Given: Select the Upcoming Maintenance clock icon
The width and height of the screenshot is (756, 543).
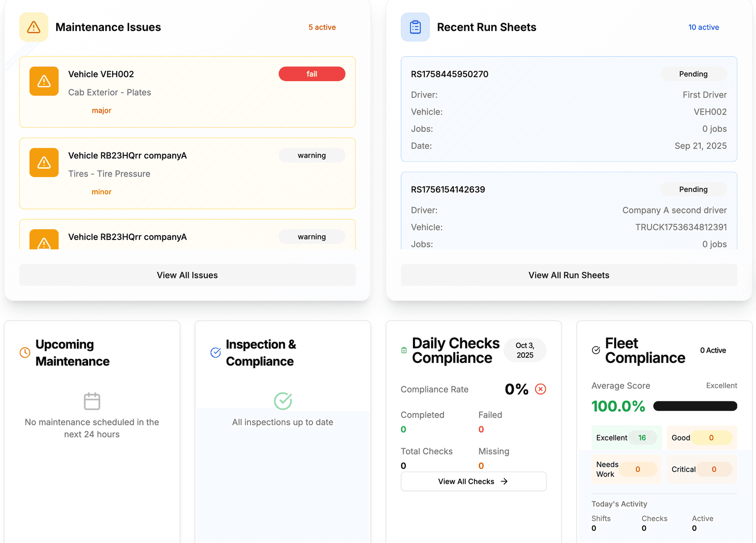Looking at the screenshot, I should pos(24,352).
